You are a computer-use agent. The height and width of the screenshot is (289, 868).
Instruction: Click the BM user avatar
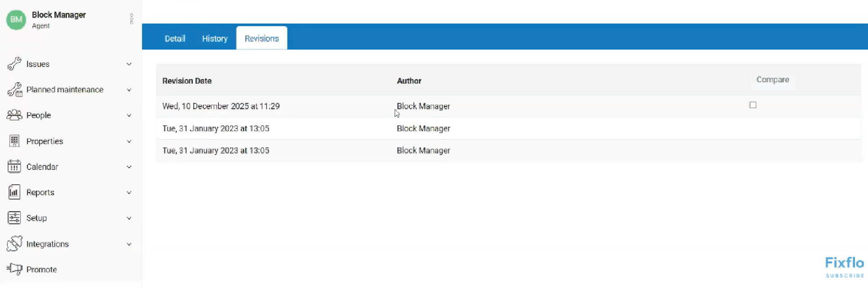coord(16,19)
